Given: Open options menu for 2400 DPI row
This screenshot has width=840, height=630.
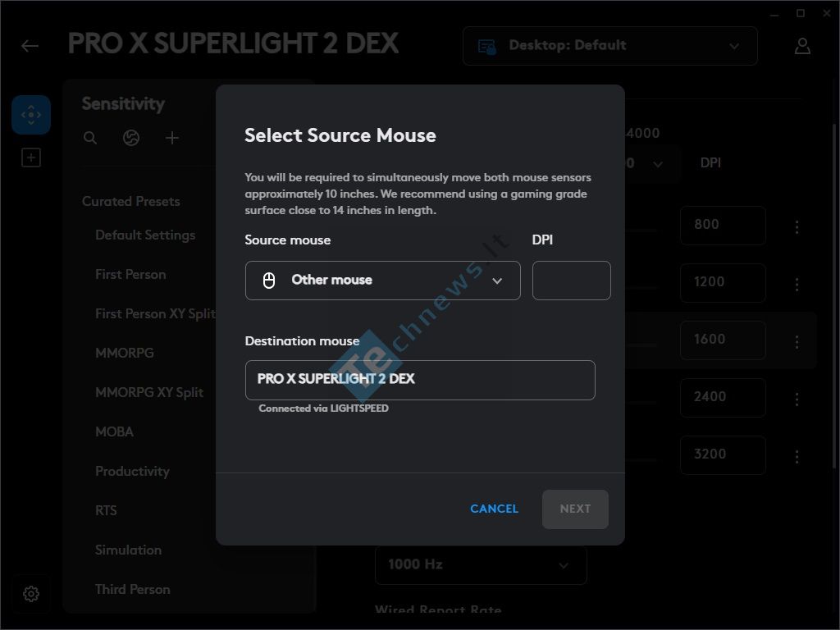Looking at the screenshot, I should pos(797,399).
